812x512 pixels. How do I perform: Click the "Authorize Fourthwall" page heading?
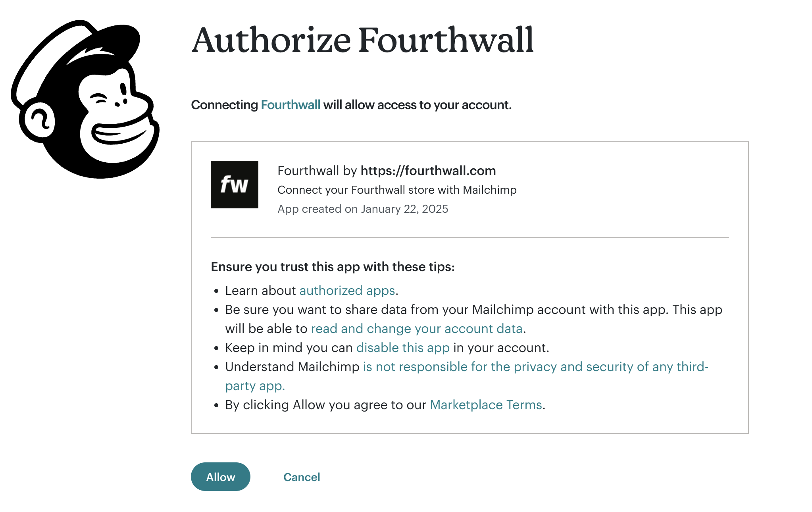click(362, 40)
